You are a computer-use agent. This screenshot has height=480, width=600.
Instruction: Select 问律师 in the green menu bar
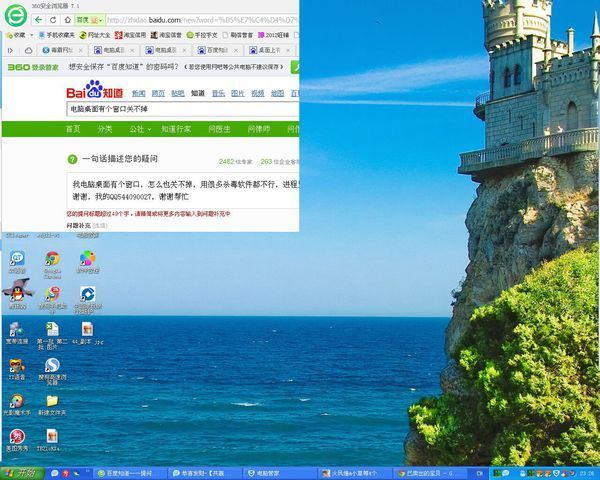coord(259,129)
